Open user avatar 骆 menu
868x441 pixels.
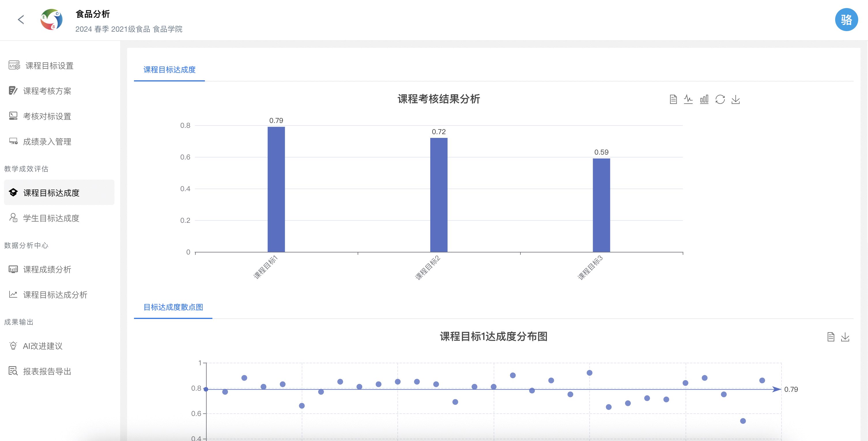point(846,20)
